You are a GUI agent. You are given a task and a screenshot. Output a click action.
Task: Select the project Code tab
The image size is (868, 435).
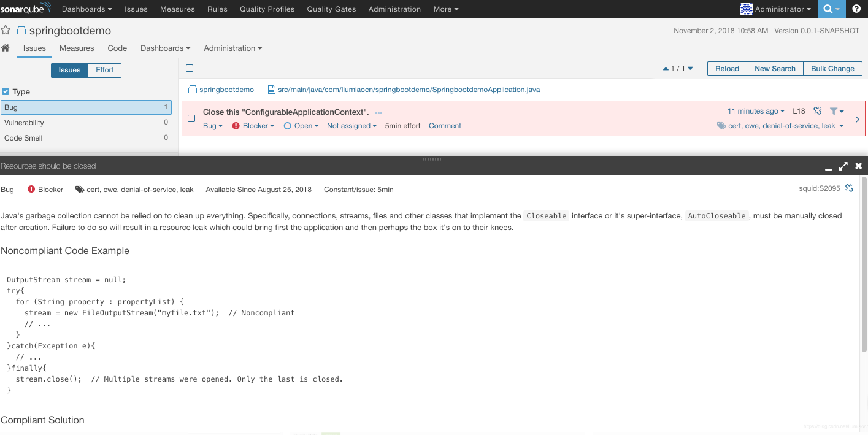117,48
